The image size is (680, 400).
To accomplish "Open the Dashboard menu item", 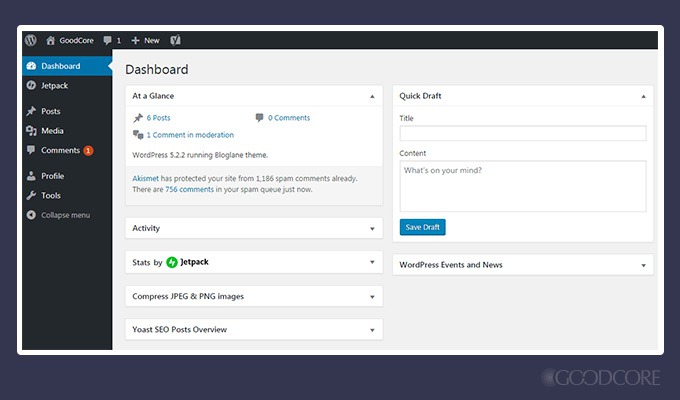I will 67,66.
